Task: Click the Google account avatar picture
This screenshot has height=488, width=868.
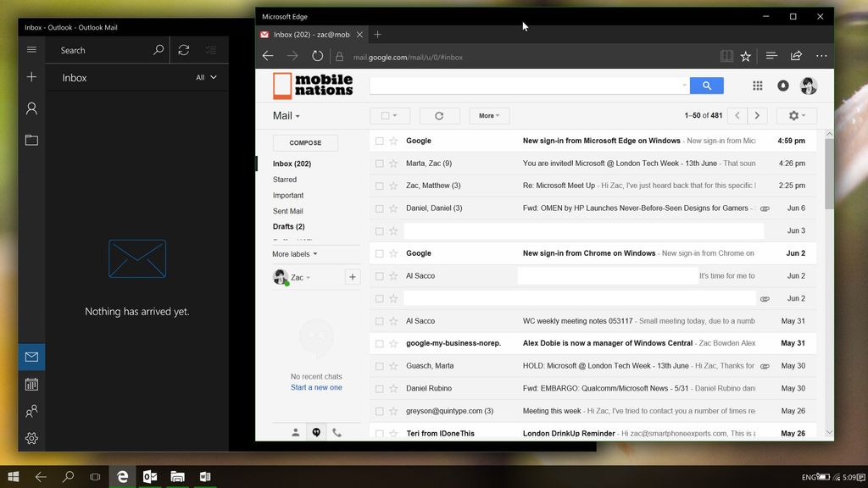Action: click(x=808, y=85)
